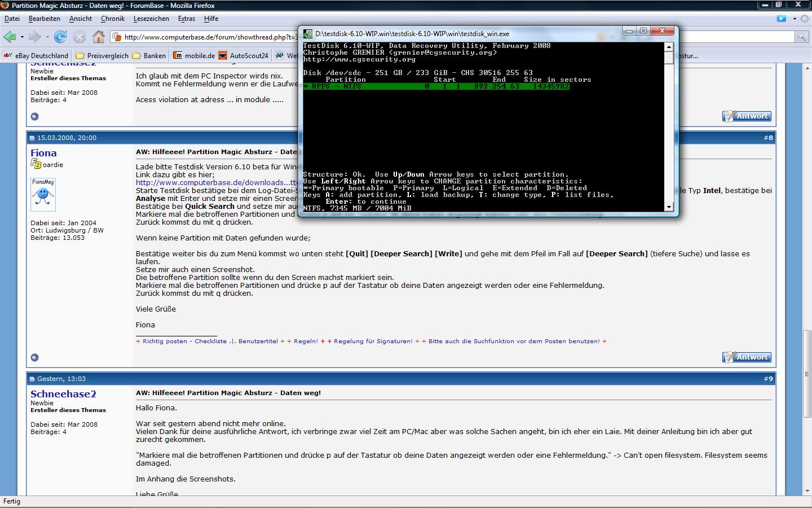
Task: Open the Lesezeichen menu
Action: pos(151,19)
